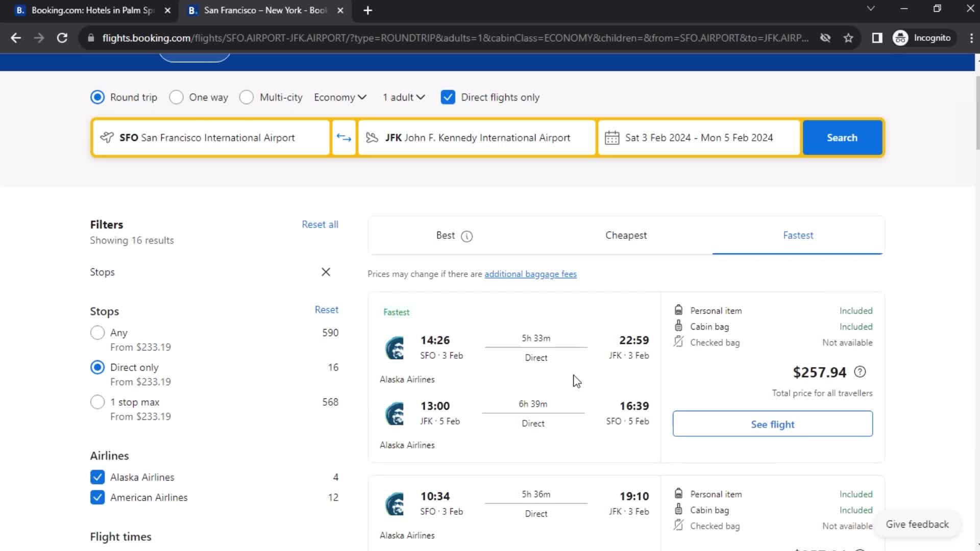Image resolution: width=980 pixels, height=551 pixels.
Task: Click See flight for $257.94 option
Action: 772,424
